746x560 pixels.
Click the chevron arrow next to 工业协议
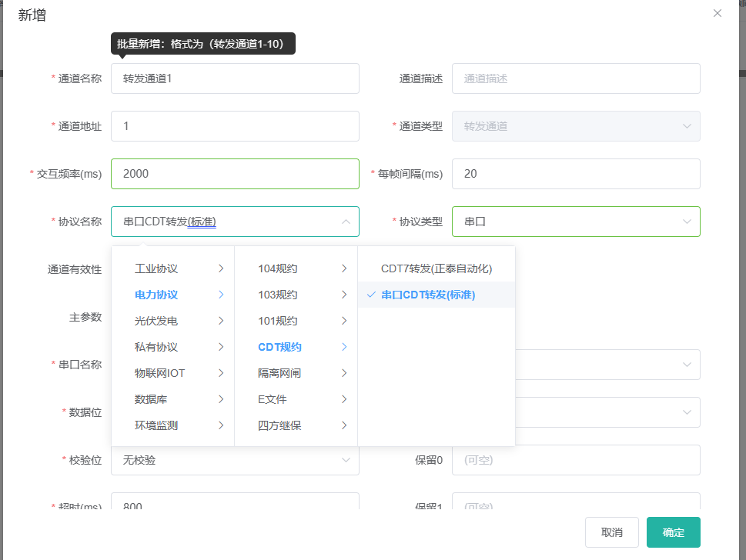[x=221, y=268]
